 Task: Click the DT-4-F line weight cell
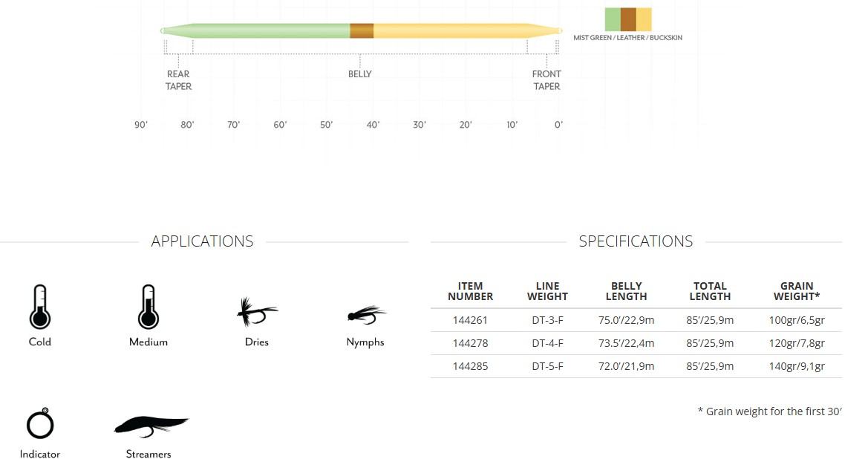point(547,343)
